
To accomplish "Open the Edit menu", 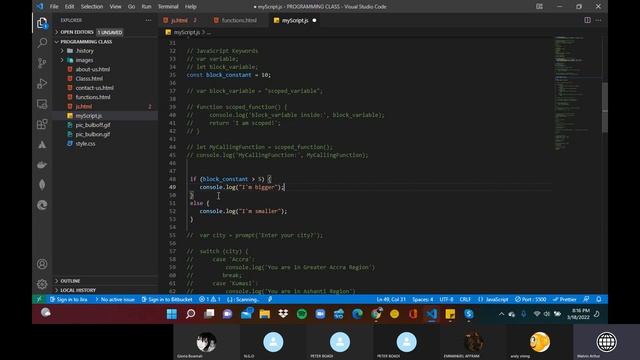I will [x=69, y=7].
